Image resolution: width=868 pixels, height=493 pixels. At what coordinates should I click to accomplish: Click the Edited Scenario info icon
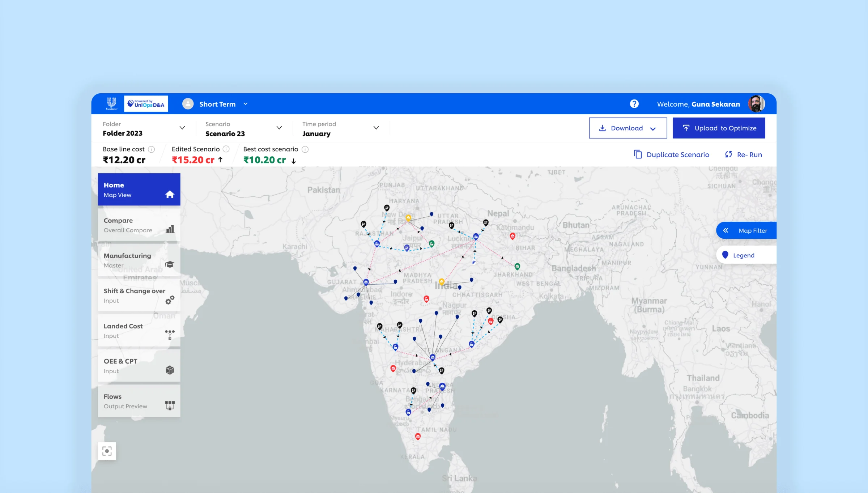[226, 149]
